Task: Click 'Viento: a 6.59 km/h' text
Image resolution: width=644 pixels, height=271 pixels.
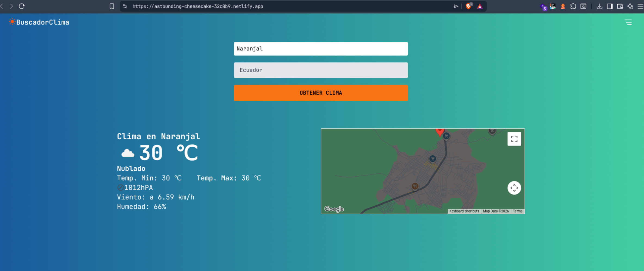Action: (156, 197)
